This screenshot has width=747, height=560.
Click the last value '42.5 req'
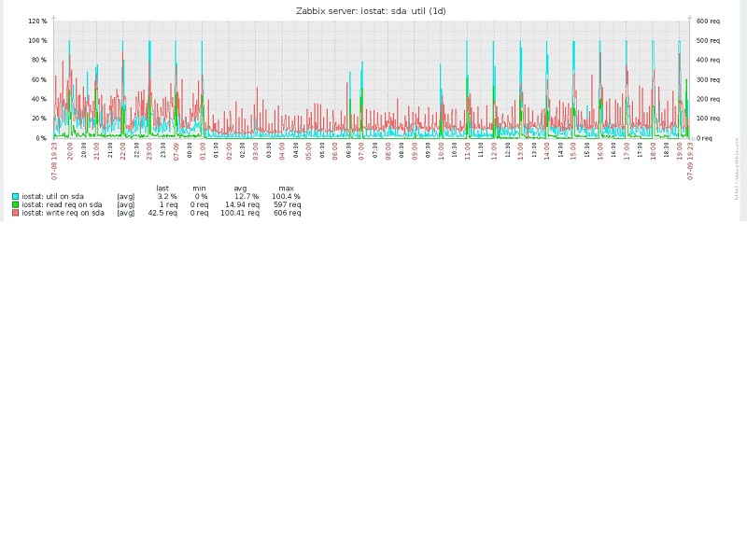point(162,213)
